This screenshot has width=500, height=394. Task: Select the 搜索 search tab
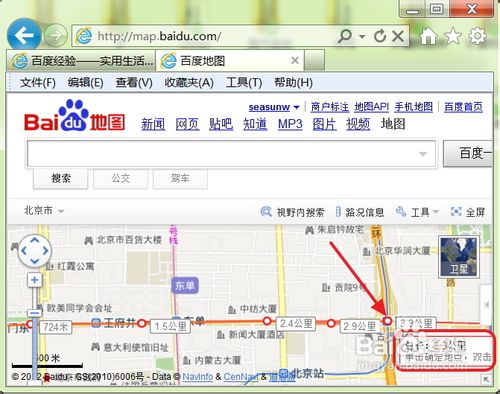coord(61,178)
